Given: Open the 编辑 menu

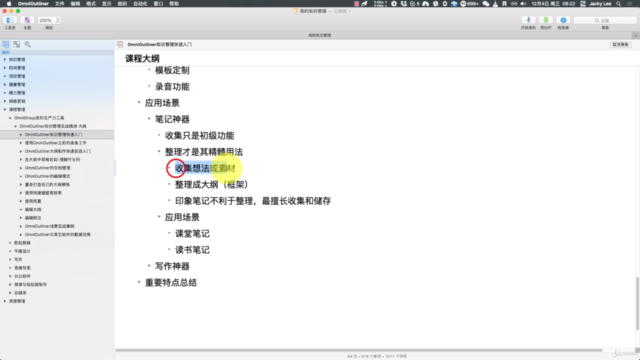Looking at the screenshot, I should click(x=75, y=4).
